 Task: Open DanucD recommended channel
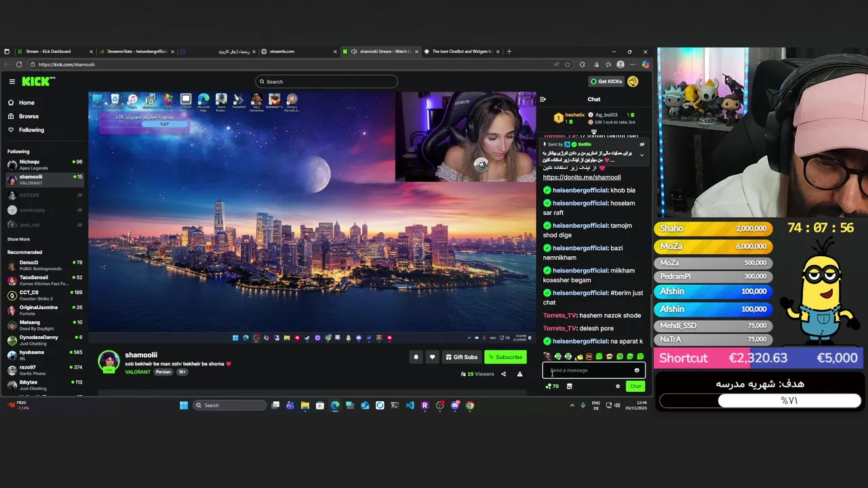[44, 265]
